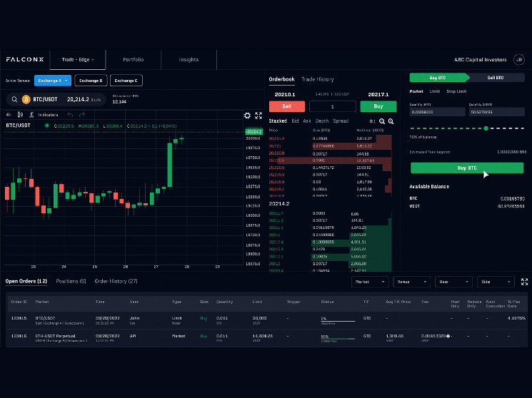The height and width of the screenshot is (398, 532).
Task: Switch to the Orderbook tab
Action: [x=281, y=79]
